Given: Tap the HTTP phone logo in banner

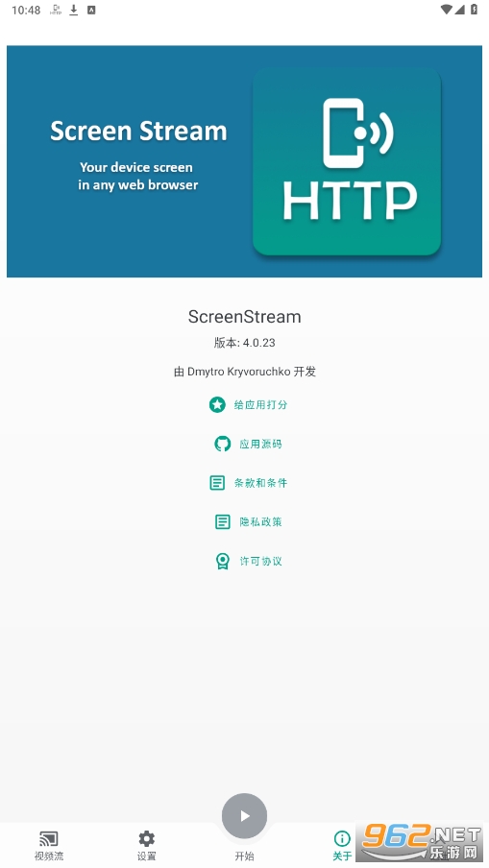Looking at the screenshot, I should tap(347, 161).
